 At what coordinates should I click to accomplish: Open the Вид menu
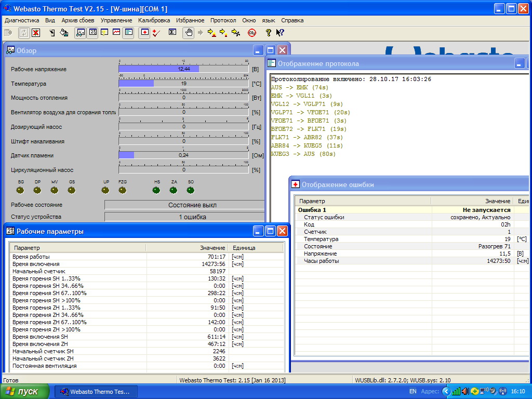pyautogui.click(x=50, y=20)
